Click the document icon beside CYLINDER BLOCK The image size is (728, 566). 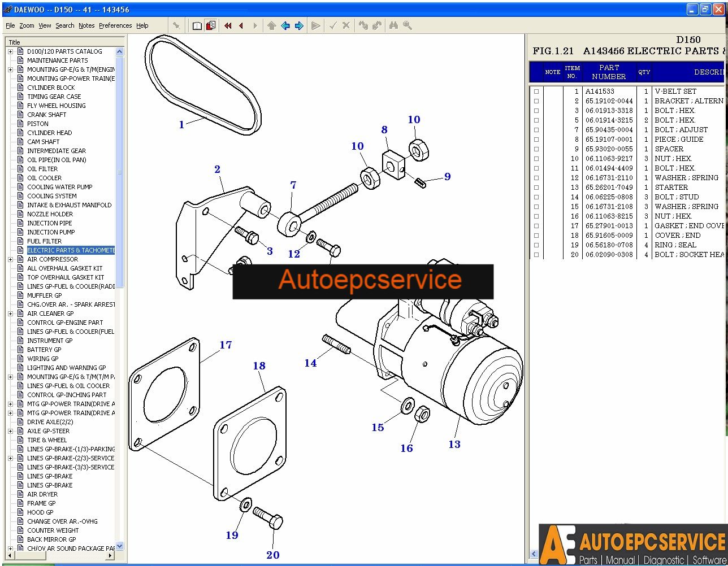click(x=20, y=88)
